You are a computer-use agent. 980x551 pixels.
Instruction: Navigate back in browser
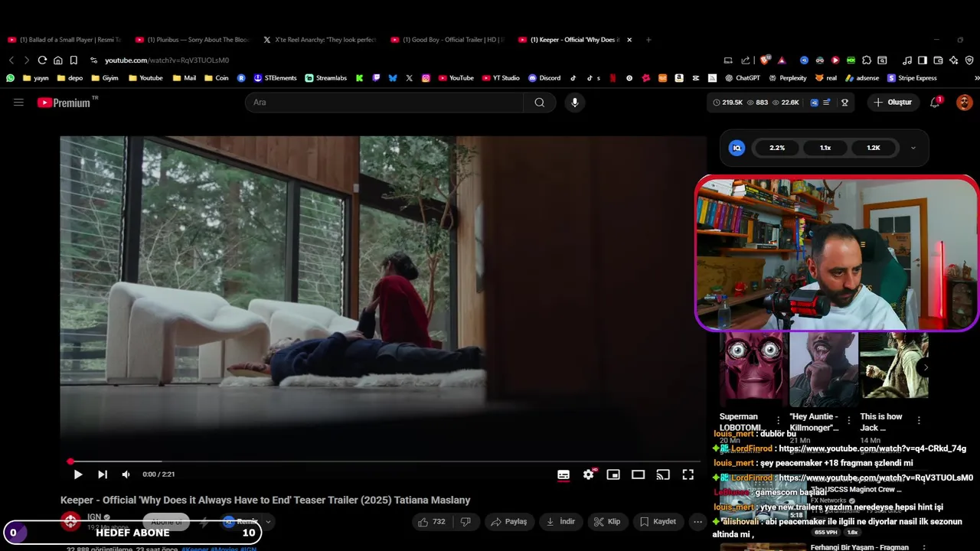pos(11,60)
